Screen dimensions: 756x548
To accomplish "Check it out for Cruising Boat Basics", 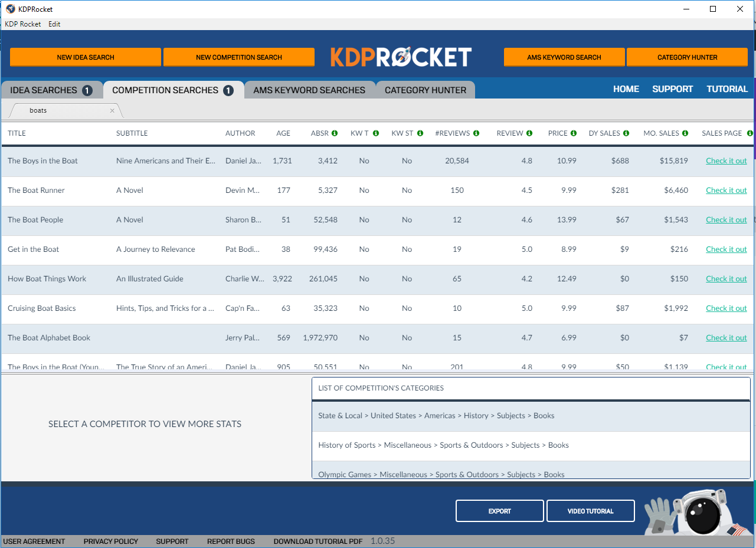I will coord(726,309).
